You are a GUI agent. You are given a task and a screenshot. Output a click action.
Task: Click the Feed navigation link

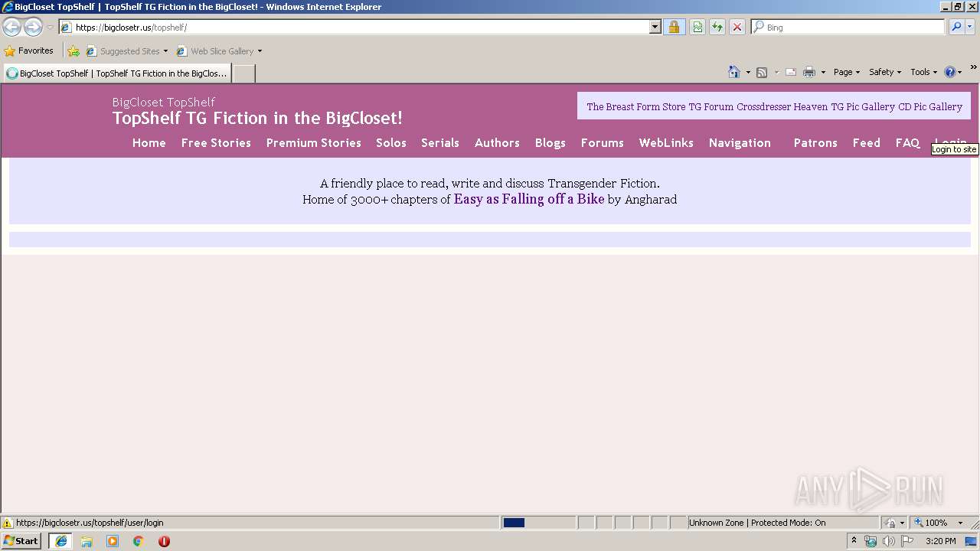click(x=867, y=143)
